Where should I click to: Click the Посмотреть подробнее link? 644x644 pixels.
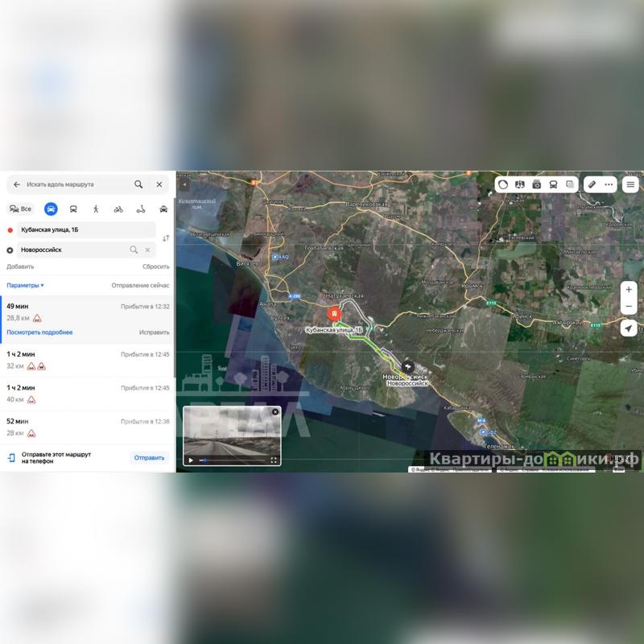click(39, 332)
